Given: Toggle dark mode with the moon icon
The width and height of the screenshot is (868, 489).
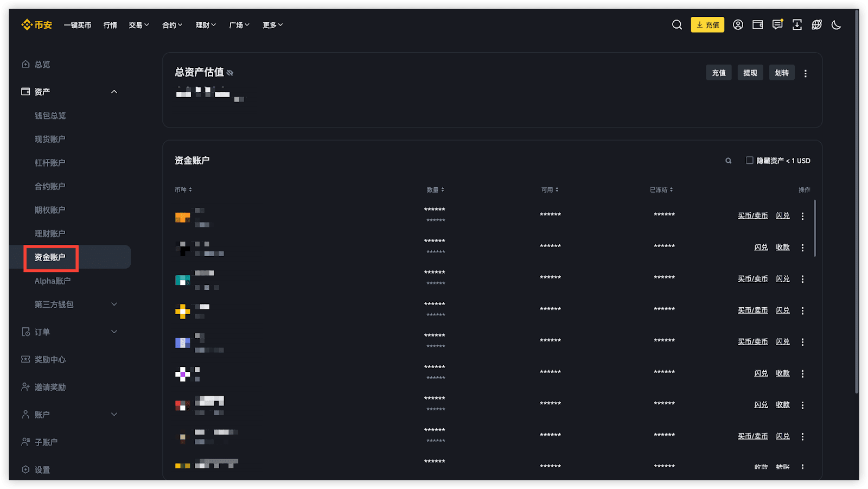Looking at the screenshot, I should 836,25.
